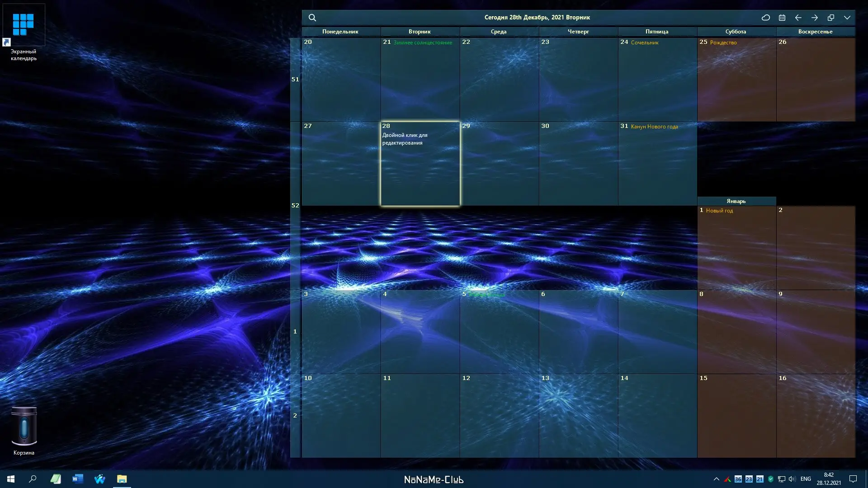Click the Рождество holiday on December 25
Viewport: 868px width, 488px height.
coord(723,42)
